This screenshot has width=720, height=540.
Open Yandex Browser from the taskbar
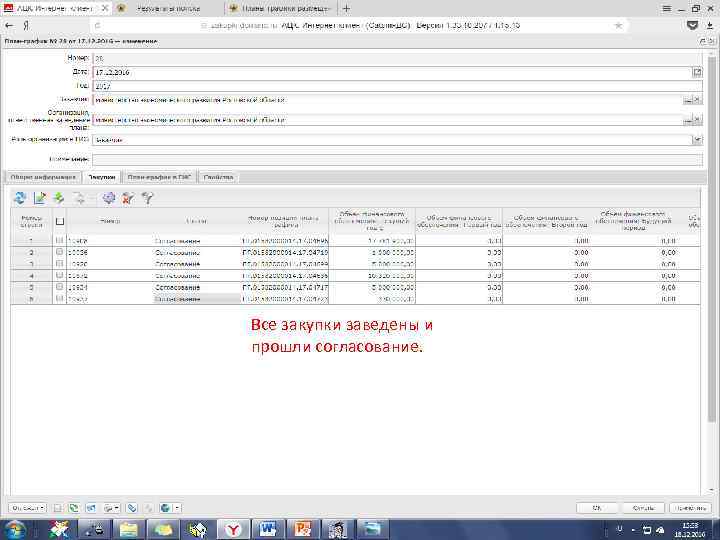coord(233,529)
